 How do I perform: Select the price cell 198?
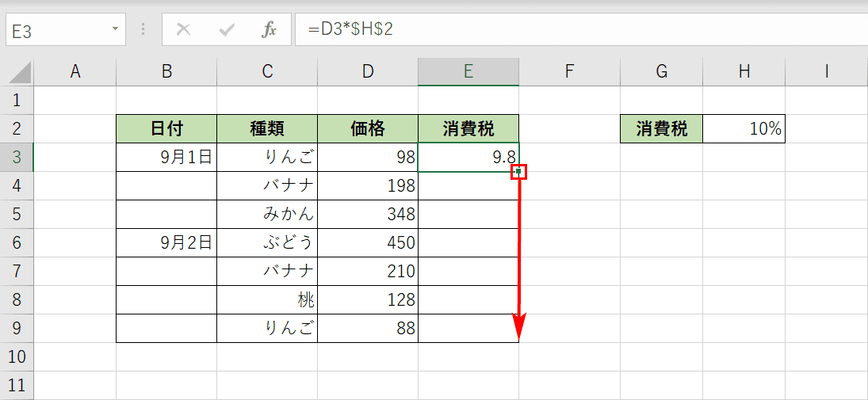click(x=368, y=186)
